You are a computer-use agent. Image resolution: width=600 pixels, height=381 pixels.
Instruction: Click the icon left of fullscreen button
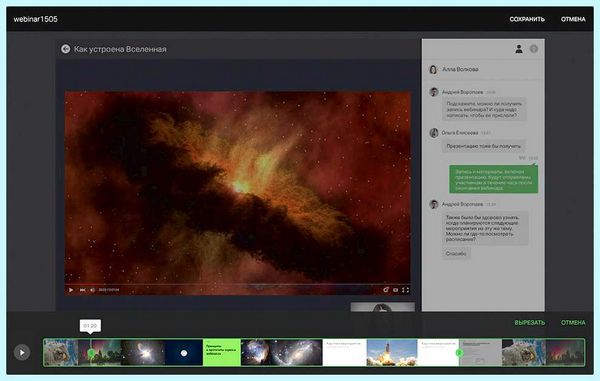coord(396,290)
